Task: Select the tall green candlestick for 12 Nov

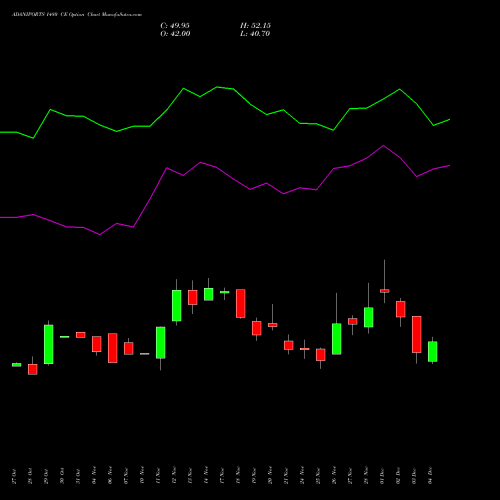Action: [x=177, y=306]
